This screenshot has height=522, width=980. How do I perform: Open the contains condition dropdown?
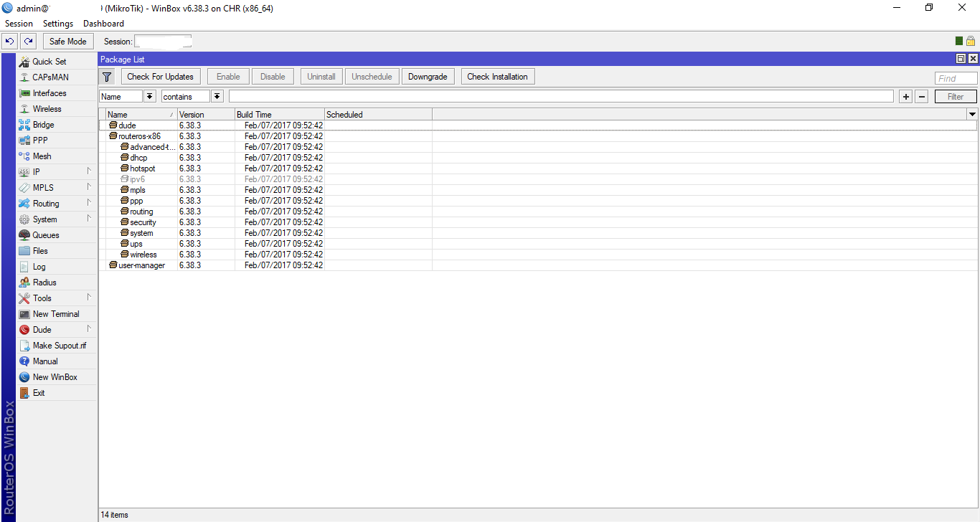(x=217, y=96)
